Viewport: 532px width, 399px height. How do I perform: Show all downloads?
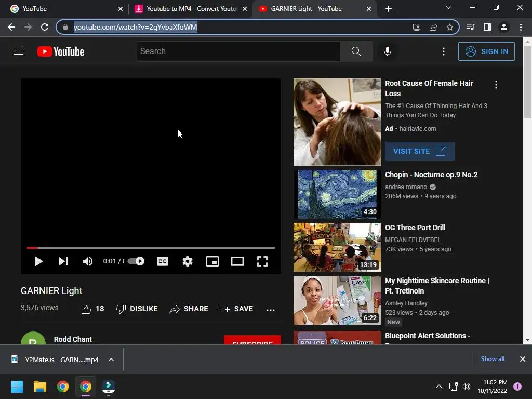[493, 359]
